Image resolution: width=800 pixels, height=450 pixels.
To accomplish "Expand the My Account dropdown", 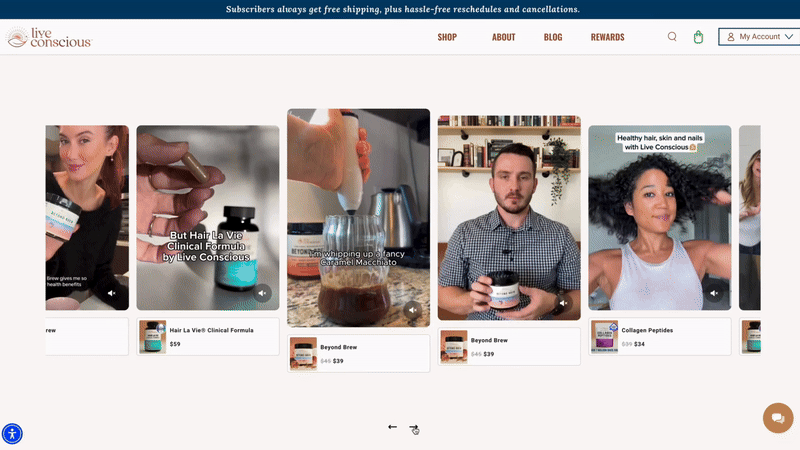I will pyautogui.click(x=759, y=37).
